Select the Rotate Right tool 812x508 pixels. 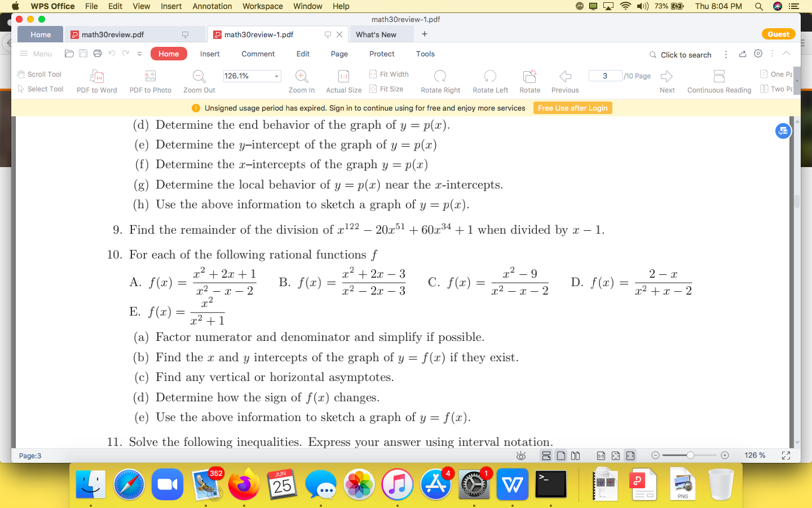440,80
